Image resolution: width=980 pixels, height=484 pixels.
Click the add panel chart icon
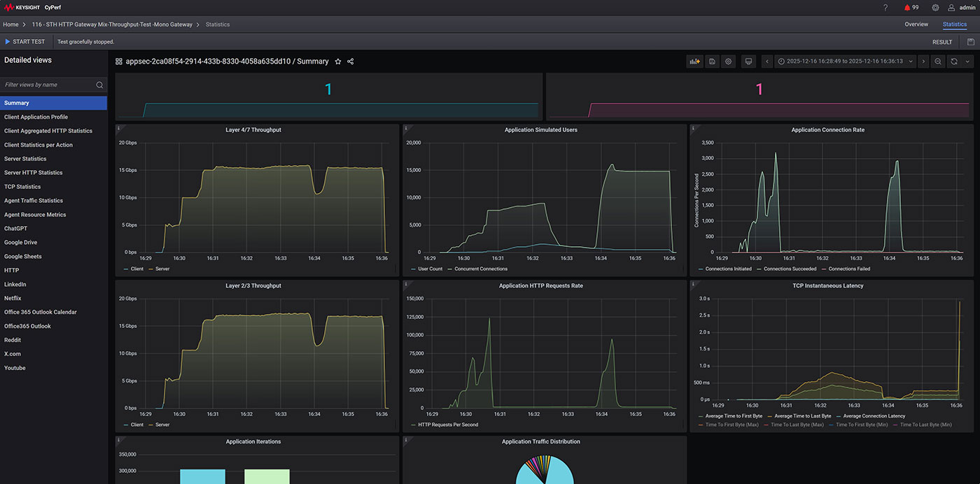tap(694, 62)
